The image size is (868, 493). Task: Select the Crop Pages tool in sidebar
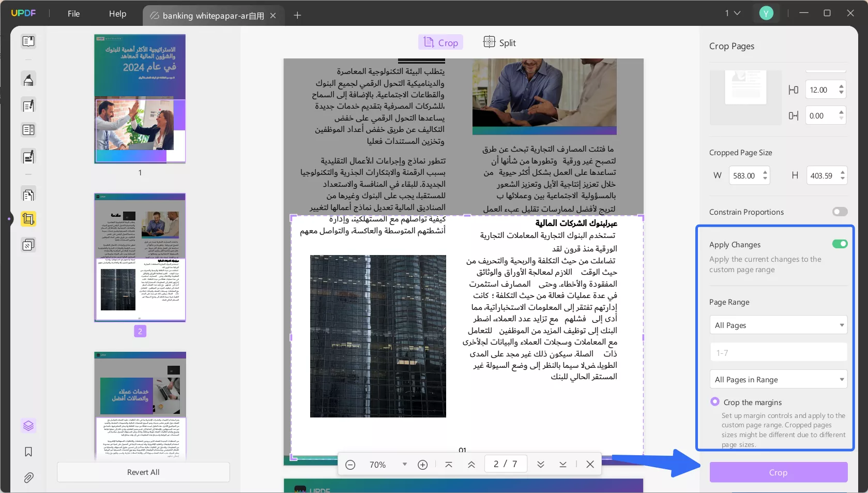pos(28,219)
